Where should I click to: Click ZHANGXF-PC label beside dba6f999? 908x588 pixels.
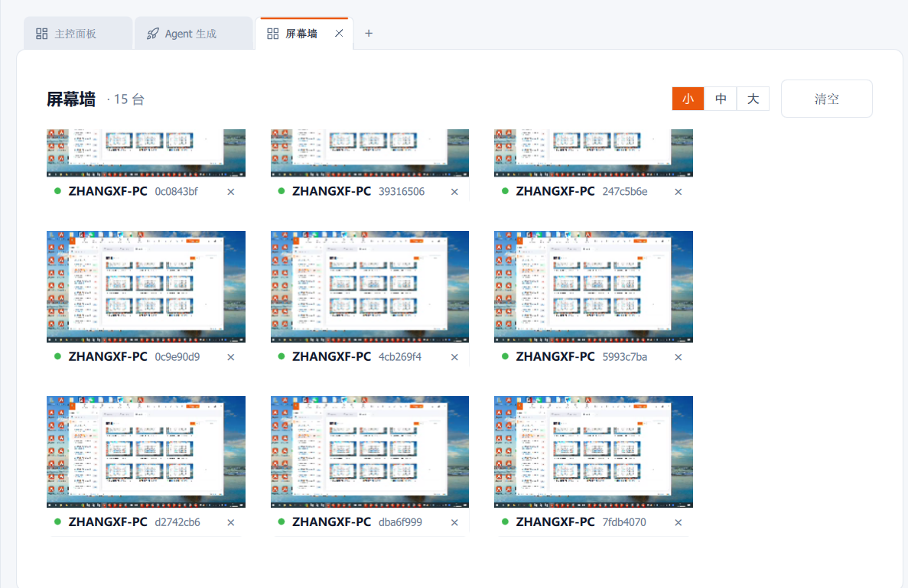coord(331,522)
